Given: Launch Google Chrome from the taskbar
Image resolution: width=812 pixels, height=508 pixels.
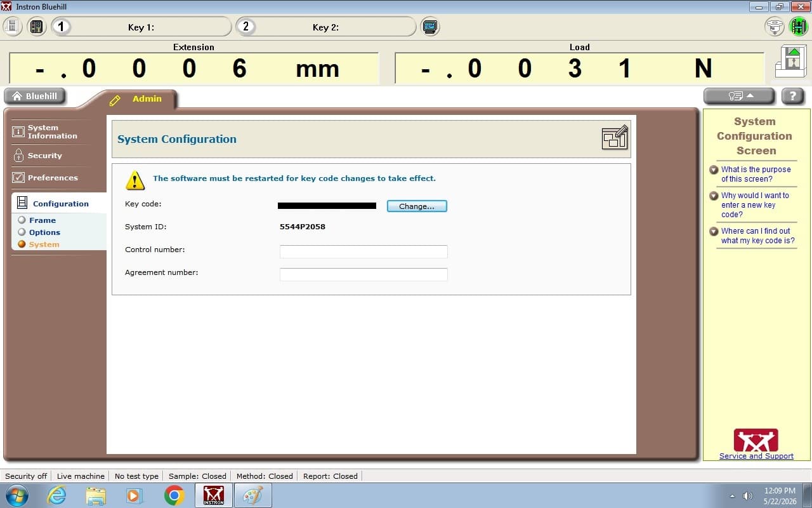Looking at the screenshot, I should 174,495.
